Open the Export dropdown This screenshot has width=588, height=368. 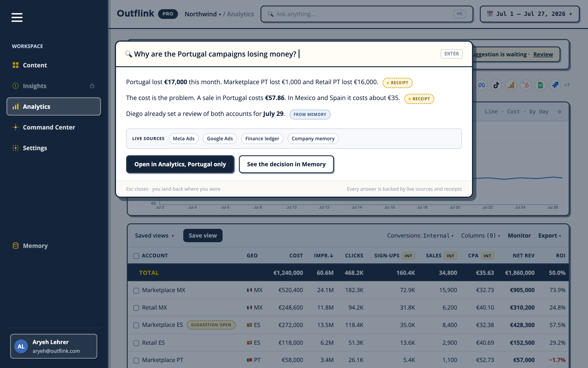549,236
